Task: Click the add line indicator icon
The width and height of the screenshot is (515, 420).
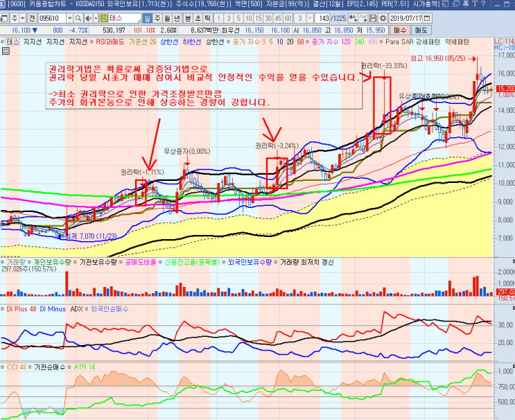Action: pyautogui.click(x=363, y=18)
